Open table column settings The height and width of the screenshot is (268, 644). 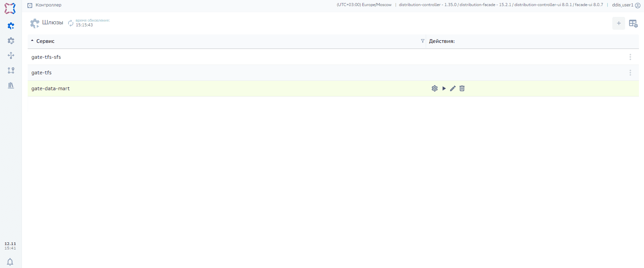pos(633,24)
